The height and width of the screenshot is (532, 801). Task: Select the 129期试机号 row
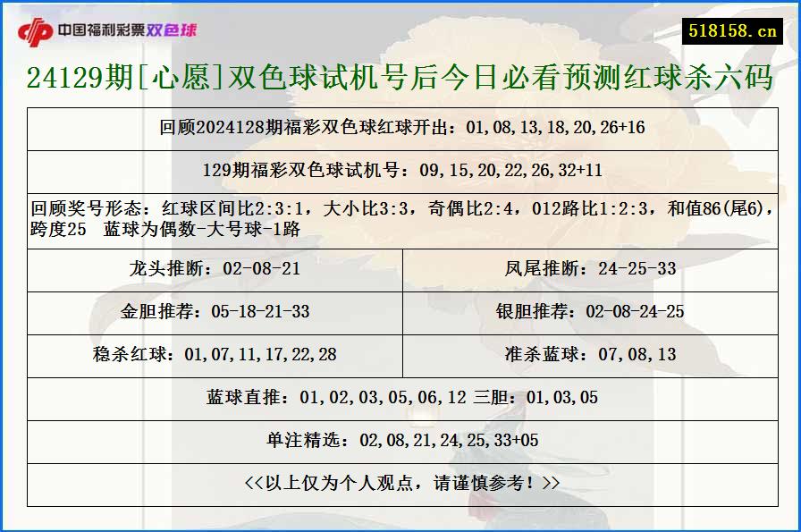(x=400, y=166)
